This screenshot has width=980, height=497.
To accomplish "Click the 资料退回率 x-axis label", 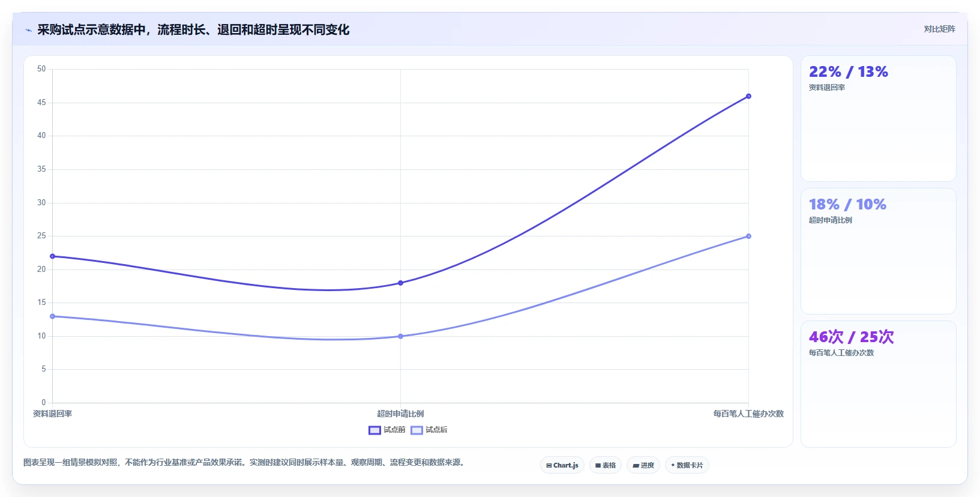I will pos(52,414).
